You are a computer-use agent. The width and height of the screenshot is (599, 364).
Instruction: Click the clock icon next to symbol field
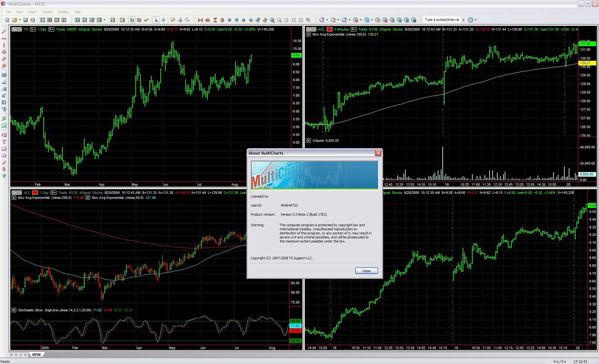coord(470,20)
